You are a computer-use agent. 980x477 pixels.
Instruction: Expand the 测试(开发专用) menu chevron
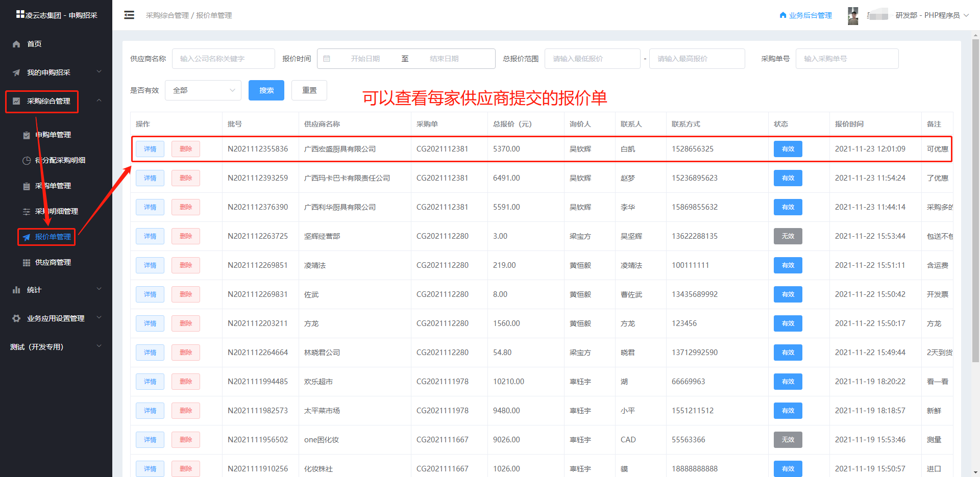click(99, 346)
